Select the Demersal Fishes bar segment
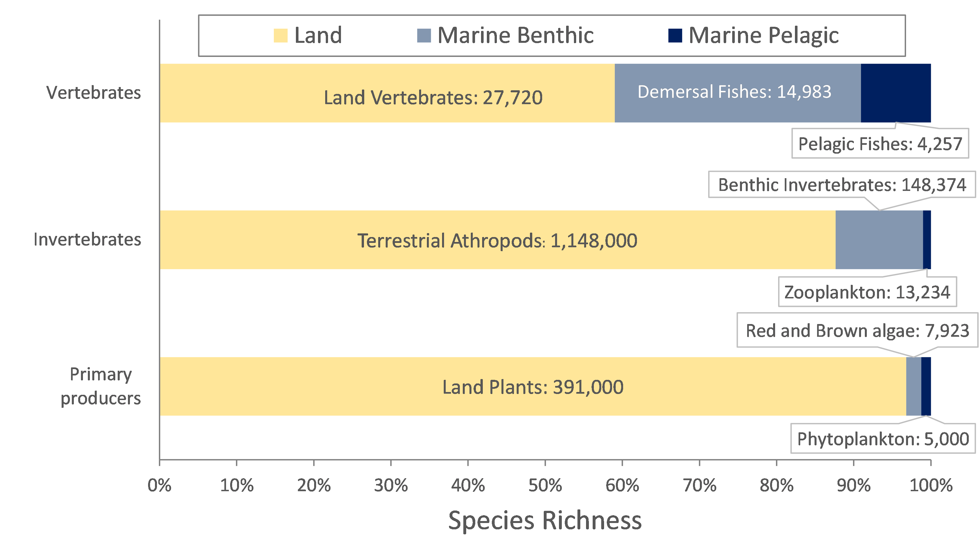This screenshot has height=560, width=979. pos(737,93)
